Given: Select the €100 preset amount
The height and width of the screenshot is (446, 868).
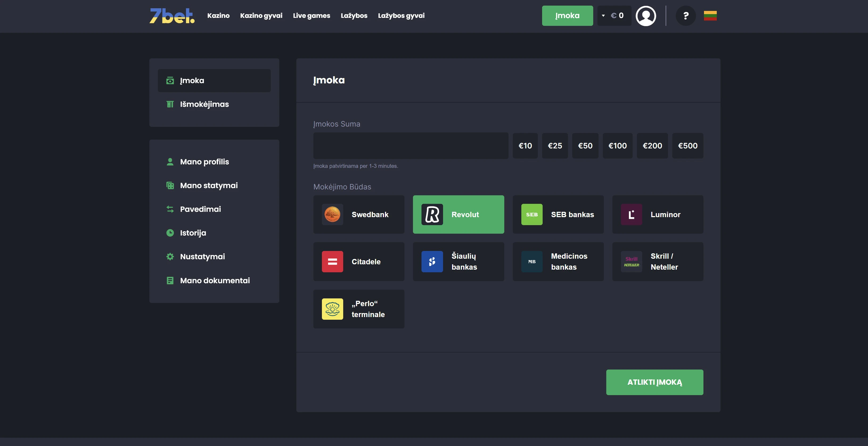Looking at the screenshot, I should click(617, 146).
